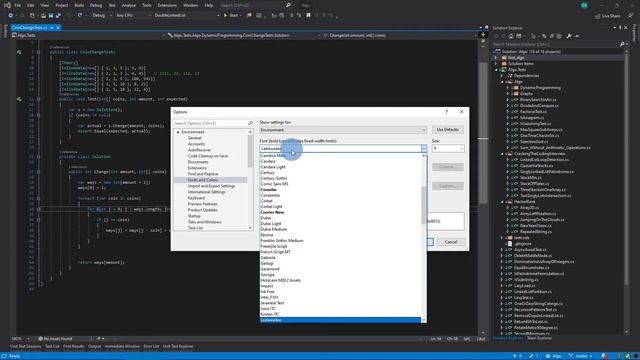Open the Analyze menu
This screenshot has width=640, height=360.
pos(129,5)
